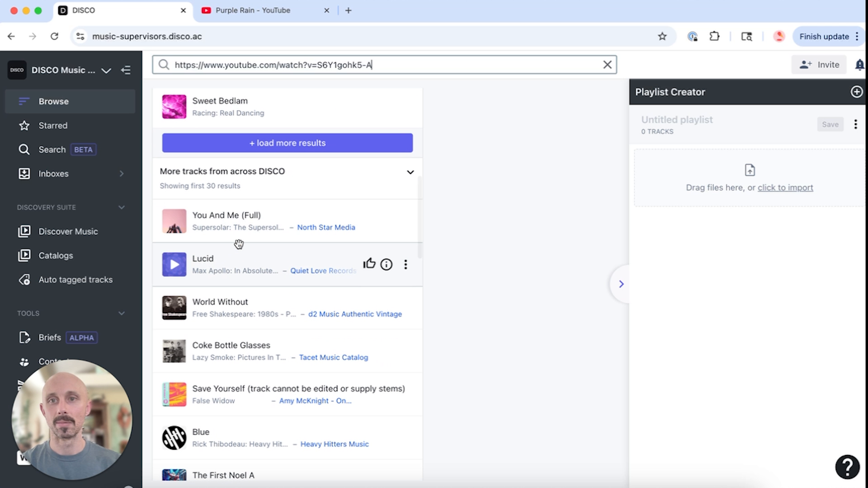This screenshot has height=488, width=868.
Task: Click the notification bell icon
Action: pyautogui.click(x=859, y=65)
